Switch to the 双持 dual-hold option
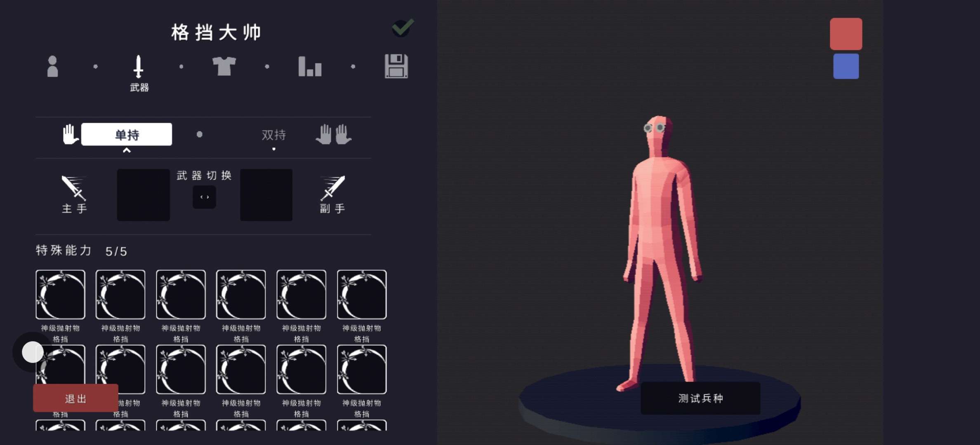Screen dimensions: 980x445 (273, 135)
